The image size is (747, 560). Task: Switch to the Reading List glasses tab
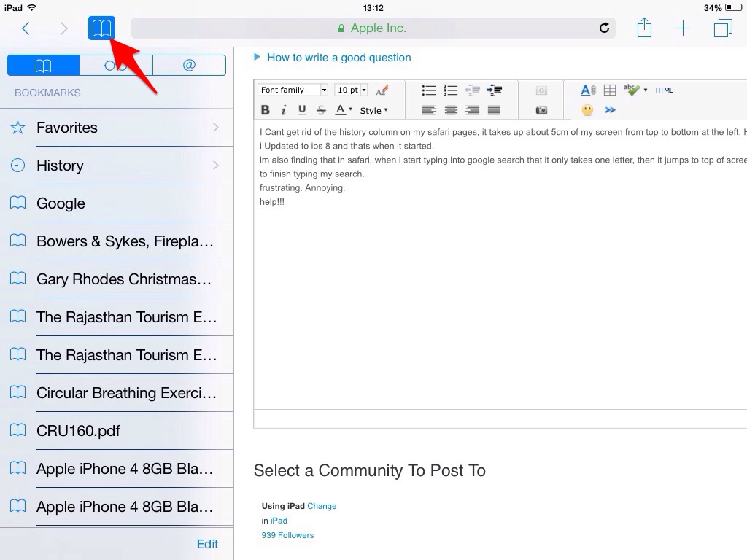pyautogui.click(x=115, y=65)
